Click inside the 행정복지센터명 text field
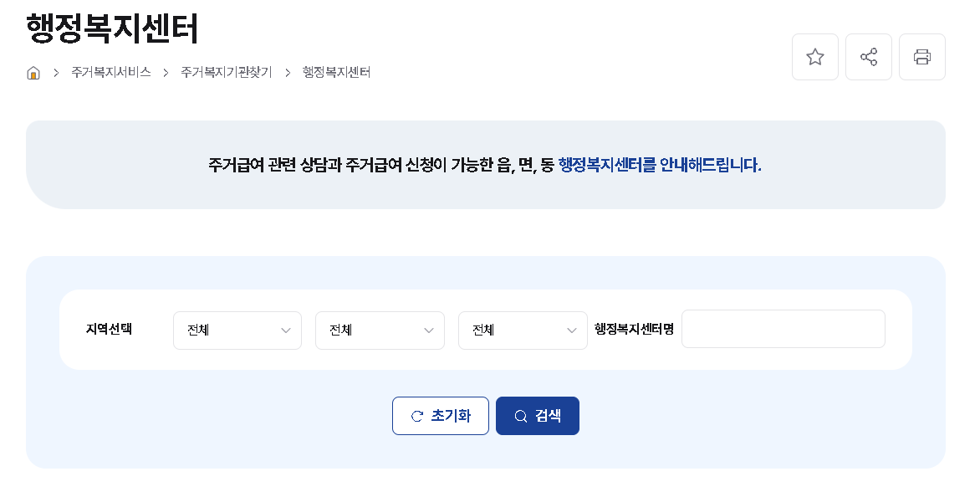The height and width of the screenshot is (492, 980). click(783, 329)
